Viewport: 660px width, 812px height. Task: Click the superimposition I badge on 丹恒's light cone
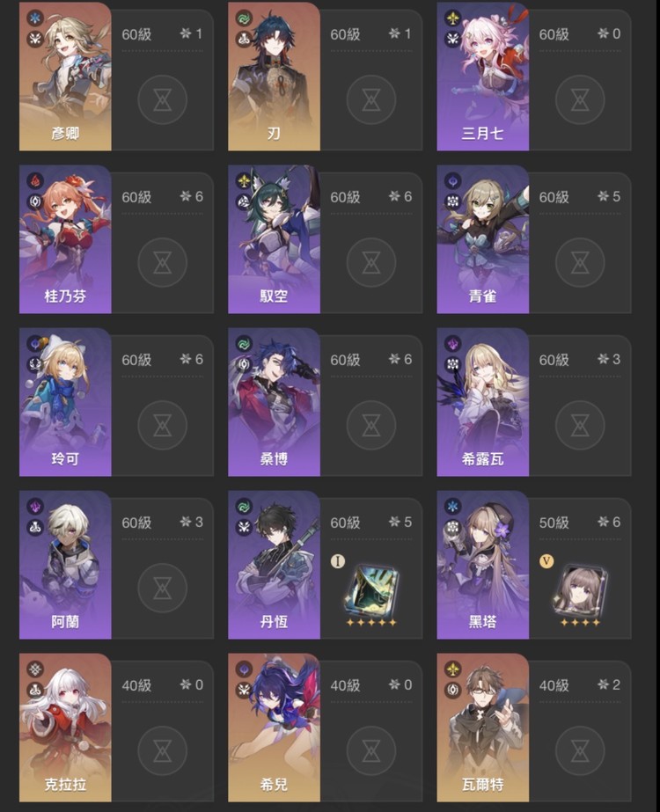[x=338, y=561]
